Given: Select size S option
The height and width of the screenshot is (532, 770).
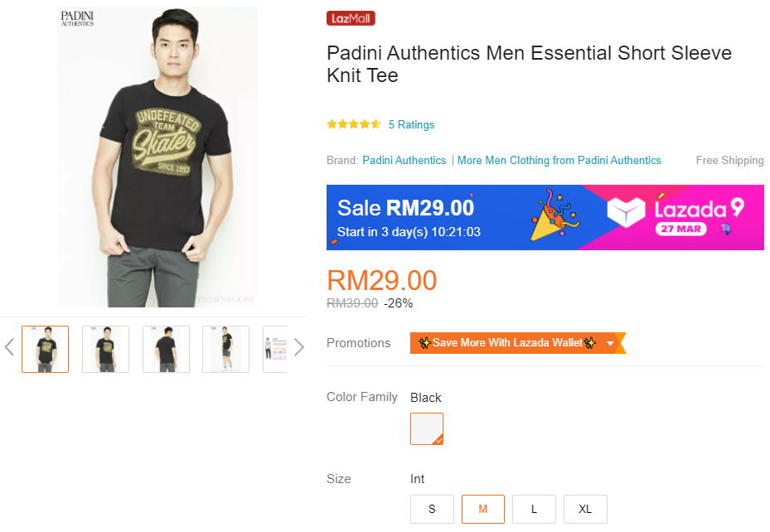Looking at the screenshot, I should (x=432, y=509).
